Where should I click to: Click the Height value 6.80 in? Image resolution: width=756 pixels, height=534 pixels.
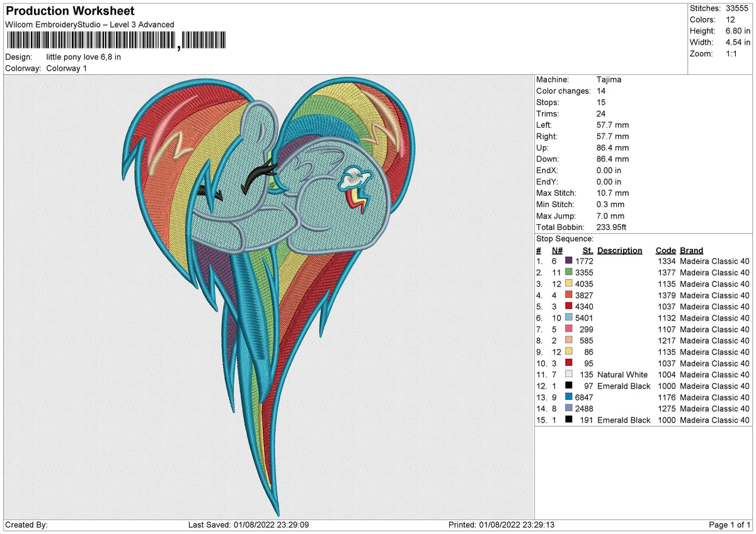pos(738,31)
